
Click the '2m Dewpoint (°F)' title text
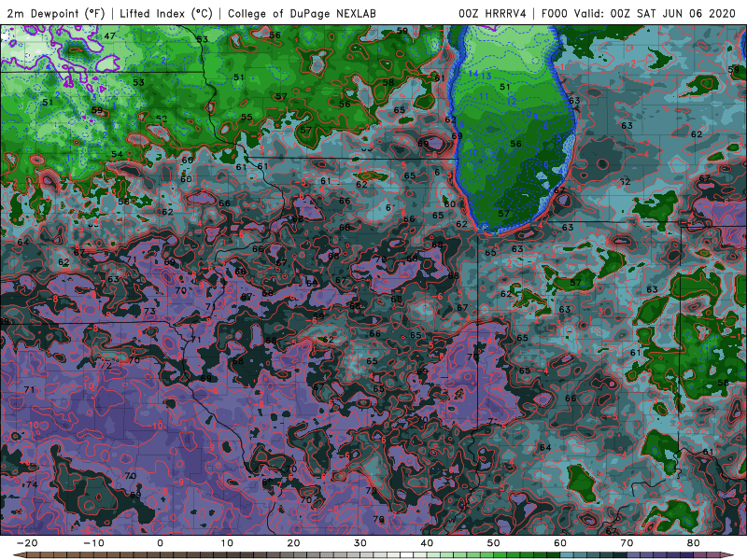56,13
